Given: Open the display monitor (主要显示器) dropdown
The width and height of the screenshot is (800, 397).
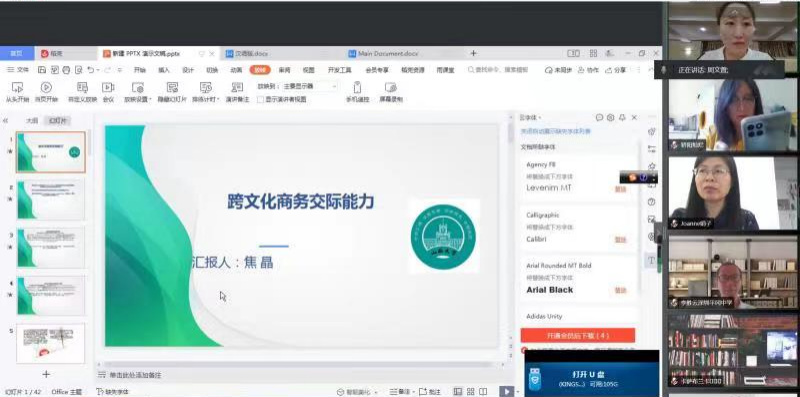Looking at the screenshot, I should point(310,87).
